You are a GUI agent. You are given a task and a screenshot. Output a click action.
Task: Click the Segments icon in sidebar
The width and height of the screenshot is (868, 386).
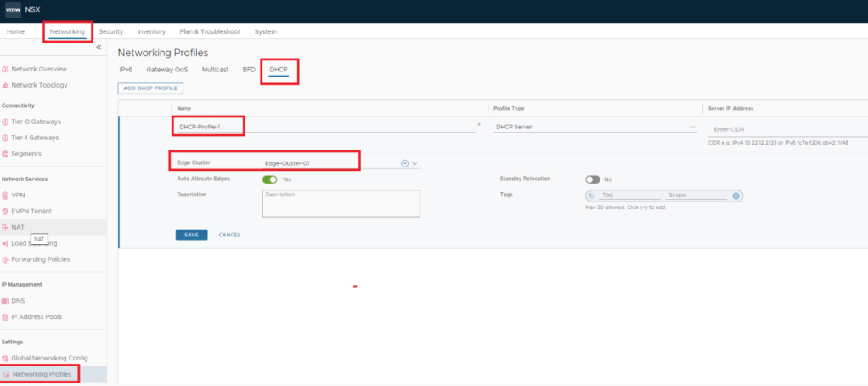click(6, 154)
